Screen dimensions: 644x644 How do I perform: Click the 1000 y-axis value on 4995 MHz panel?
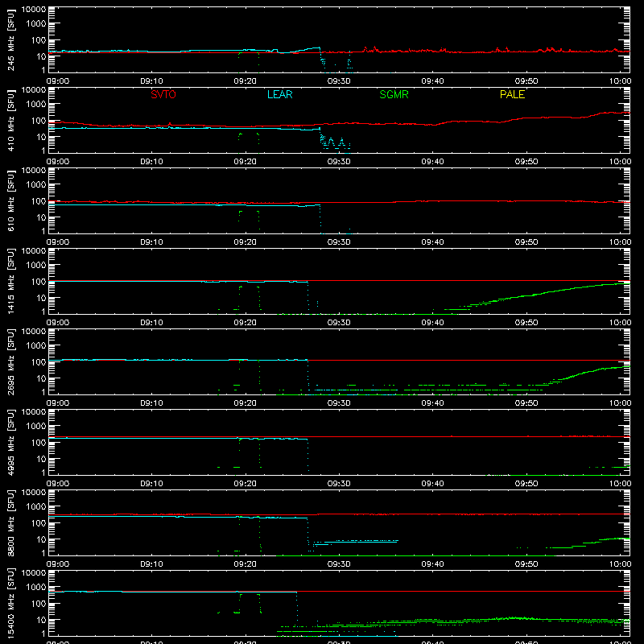(x=36, y=426)
